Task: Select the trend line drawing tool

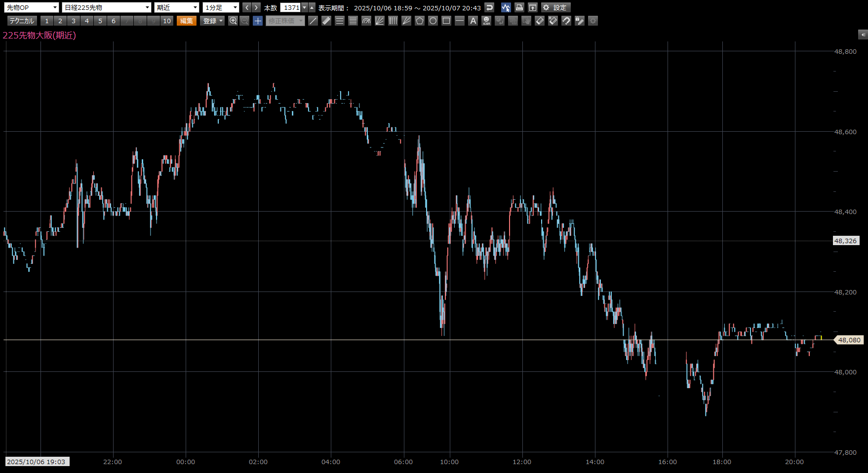Action: pyautogui.click(x=313, y=21)
